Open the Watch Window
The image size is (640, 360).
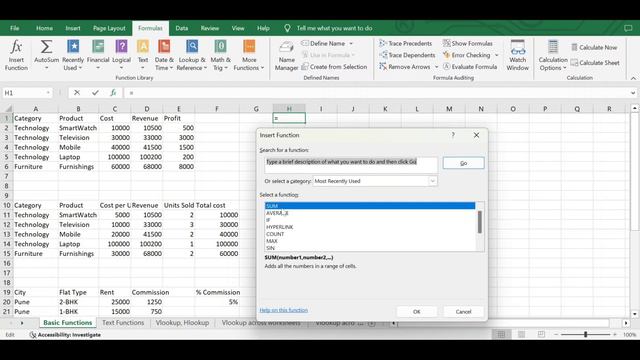coord(518,56)
